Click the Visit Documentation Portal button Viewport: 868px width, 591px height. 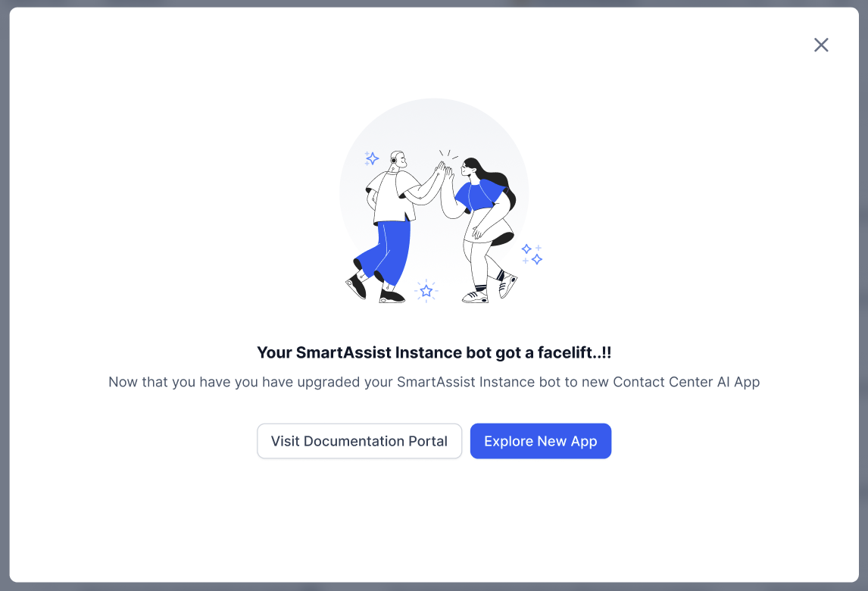pyautogui.click(x=359, y=441)
